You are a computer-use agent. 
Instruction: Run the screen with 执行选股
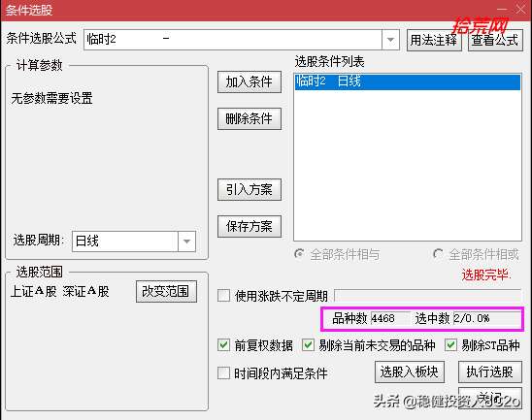(x=490, y=372)
